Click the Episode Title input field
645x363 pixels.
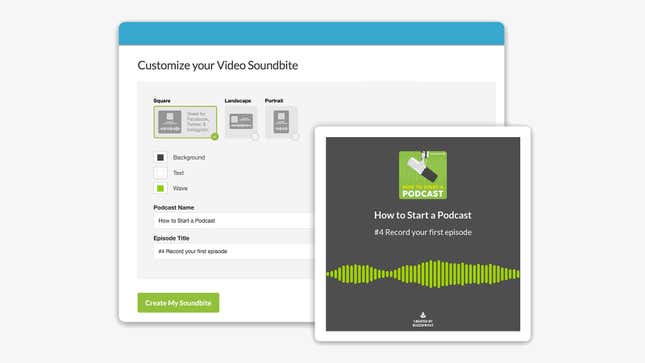click(x=234, y=251)
